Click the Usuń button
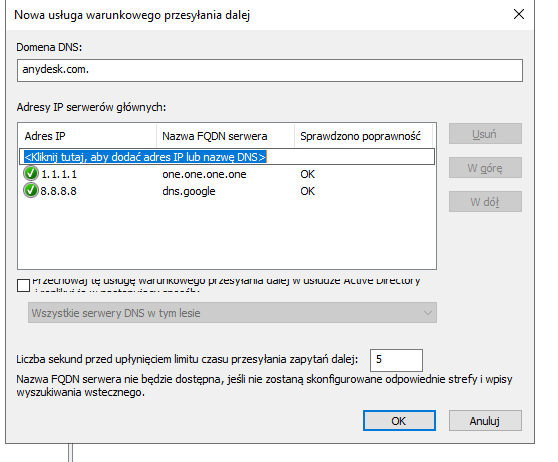Screen dimensions: 558x462 tap(485, 134)
